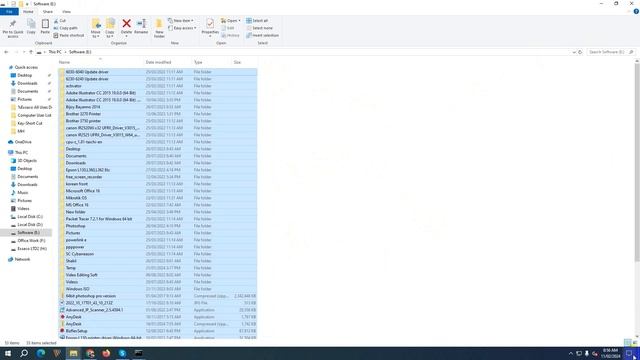The height and width of the screenshot is (360, 640).
Task: Select OneDrive in navigation pane
Action: tap(23, 142)
